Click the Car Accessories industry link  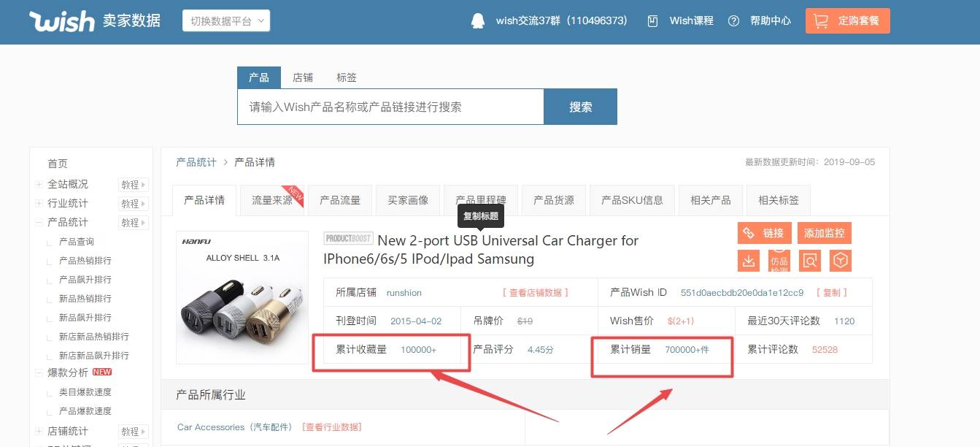coord(234,427)
